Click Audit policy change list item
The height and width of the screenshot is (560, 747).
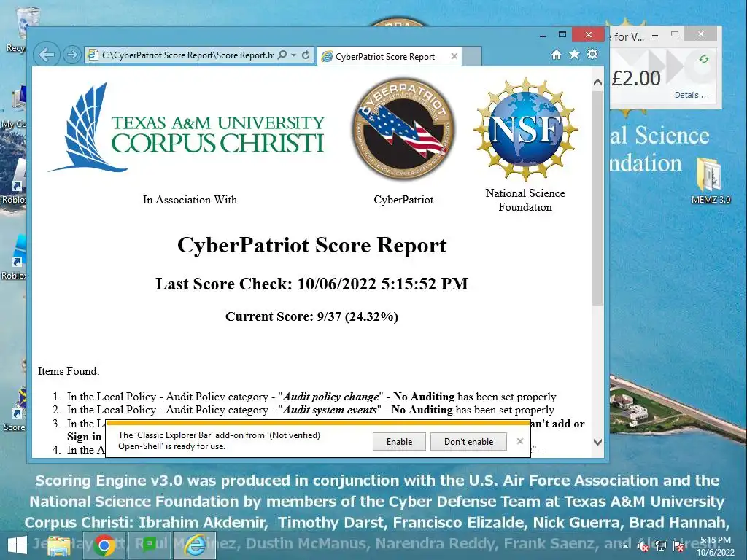pos(311,397)
